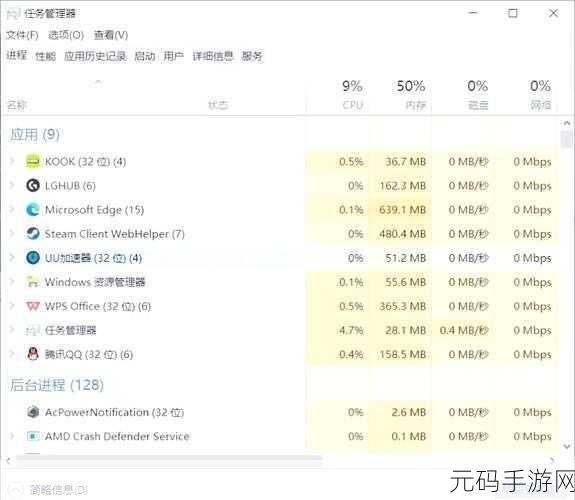Switch to the 性能 tab
Image resolution: width=575 pixels, height=500 pixels.
[x=45, y=56]
